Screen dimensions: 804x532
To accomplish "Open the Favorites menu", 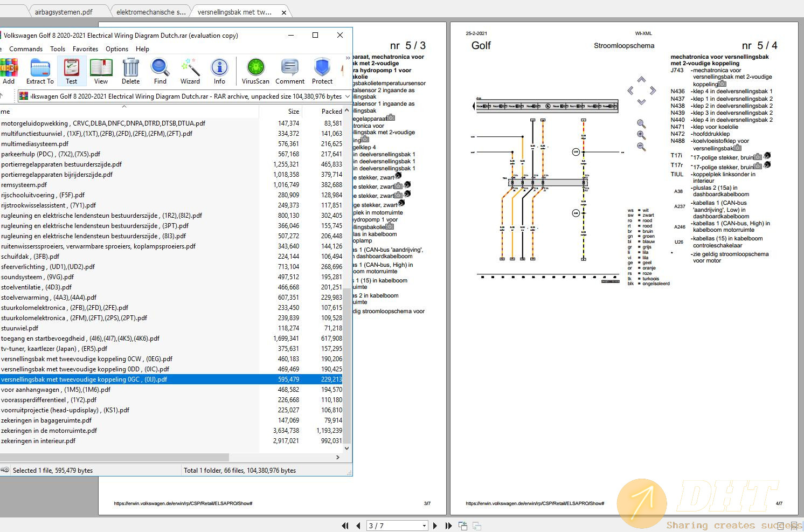I will pos(85,49).
